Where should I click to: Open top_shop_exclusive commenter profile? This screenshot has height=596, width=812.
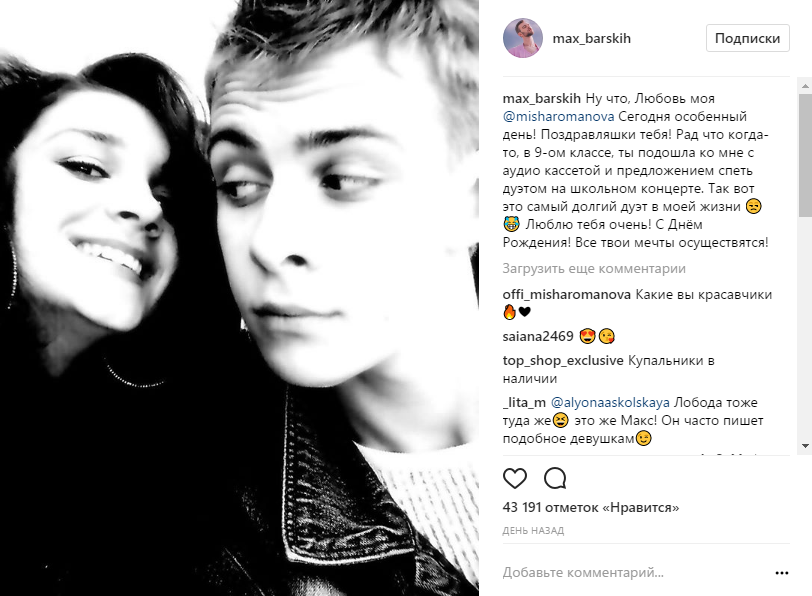tap(563, 361)
